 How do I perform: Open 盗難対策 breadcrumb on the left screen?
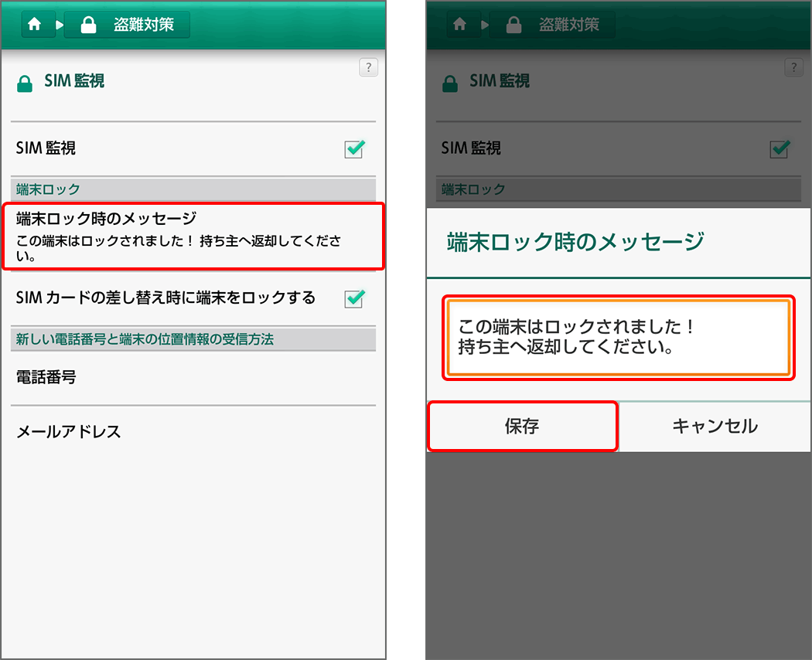128,25
